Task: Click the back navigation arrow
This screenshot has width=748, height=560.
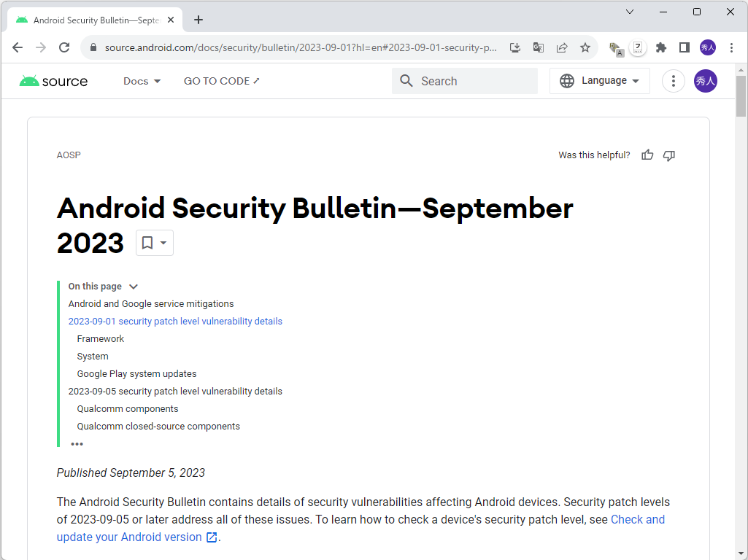Action: click(x=18, y=47)
